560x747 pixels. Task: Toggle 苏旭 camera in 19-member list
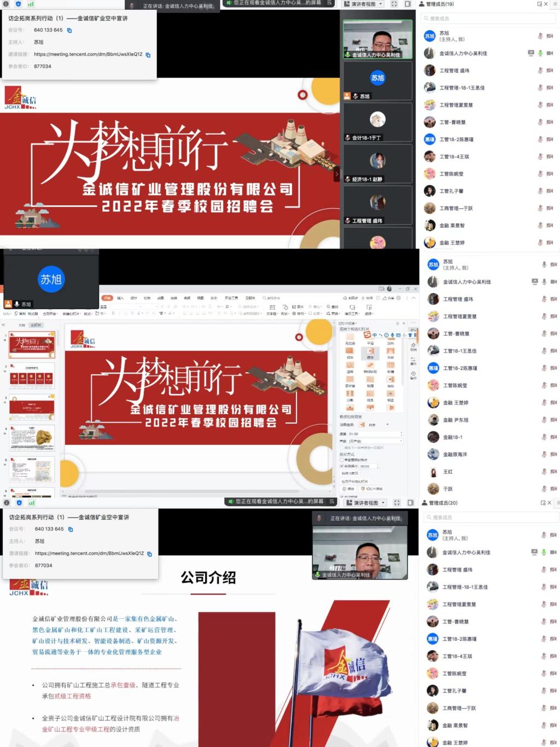pyautogui.click(x=550, y=36)
